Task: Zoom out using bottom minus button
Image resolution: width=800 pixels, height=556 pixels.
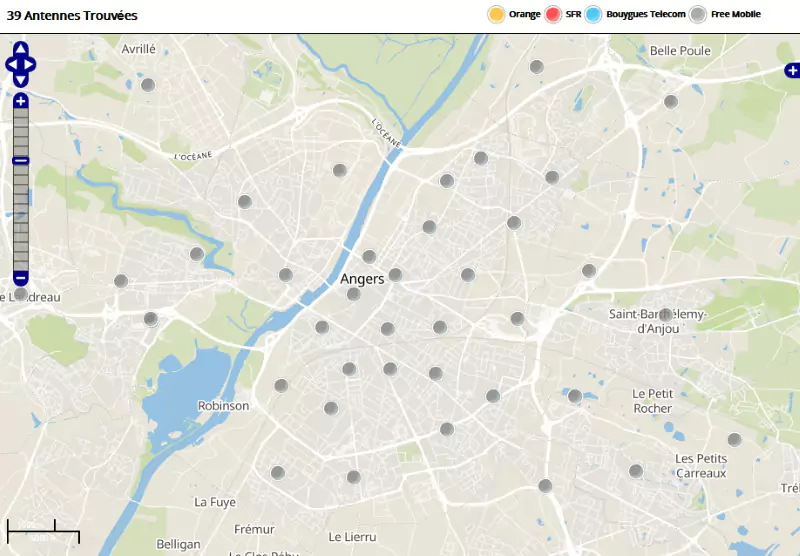Action: pos(21,277)
